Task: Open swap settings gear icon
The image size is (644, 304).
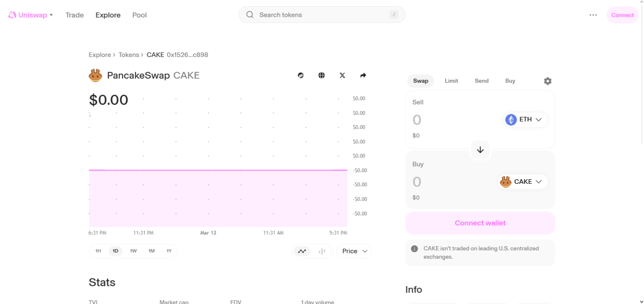Action: click(548, 81)
